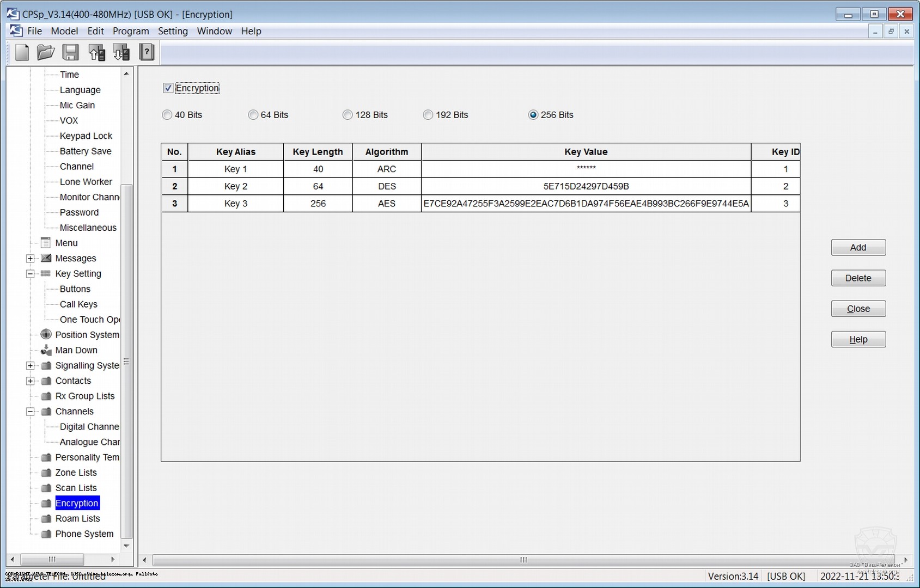Open the help book toolbar icon

(147, 52)
